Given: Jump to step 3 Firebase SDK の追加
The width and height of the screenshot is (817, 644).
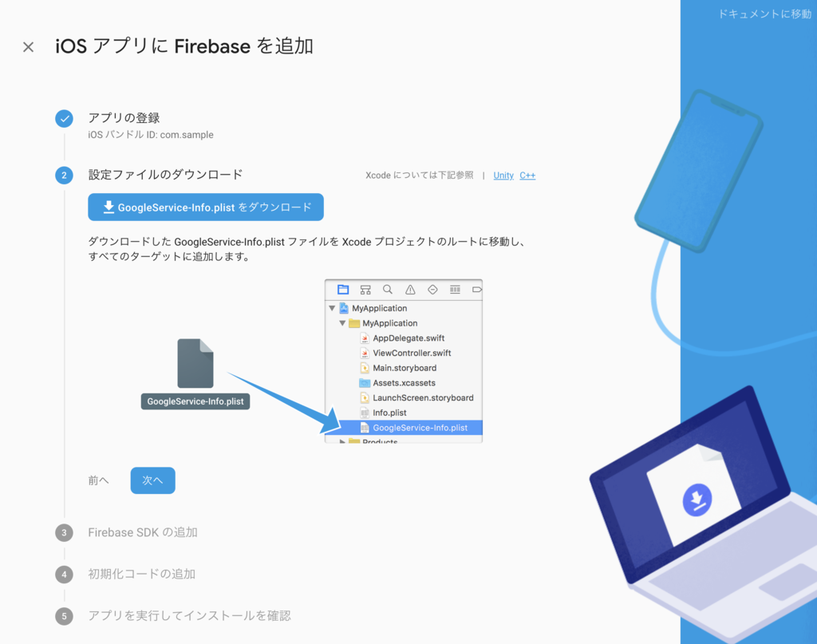Looking at the screenshot, I should coord(143,532).
